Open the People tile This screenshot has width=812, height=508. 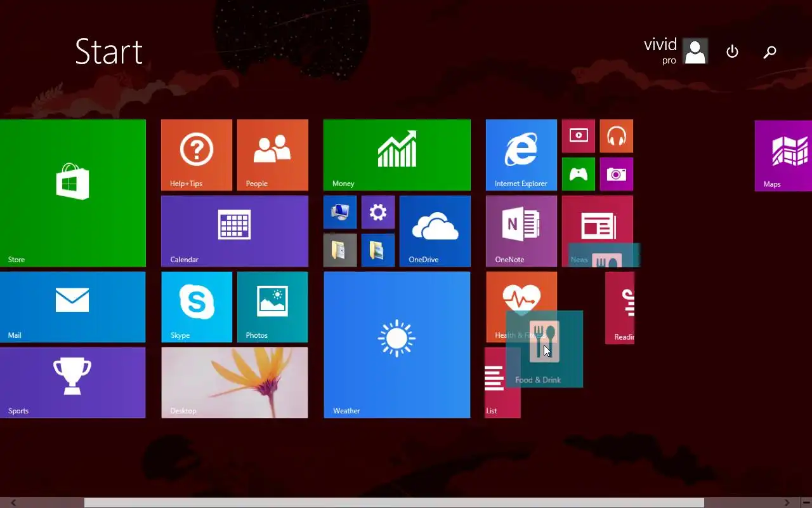[273, 155]
